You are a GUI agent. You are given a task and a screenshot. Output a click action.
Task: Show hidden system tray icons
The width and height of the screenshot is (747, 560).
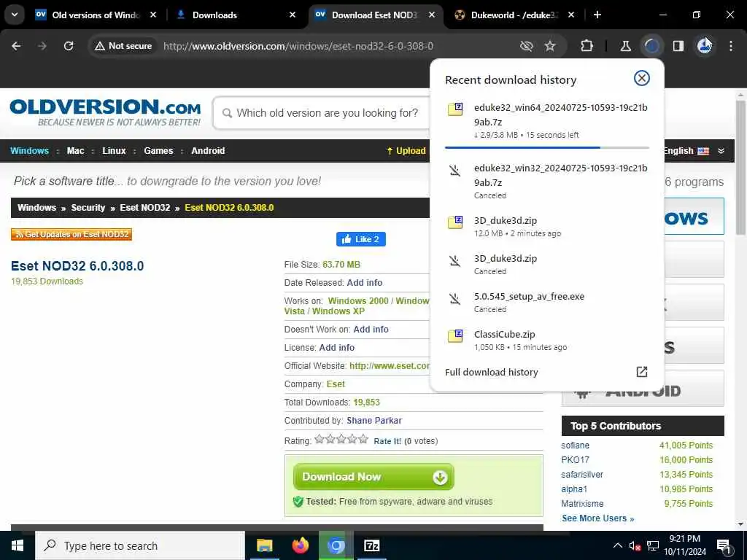pyautogui.click(x=617, y=545)
